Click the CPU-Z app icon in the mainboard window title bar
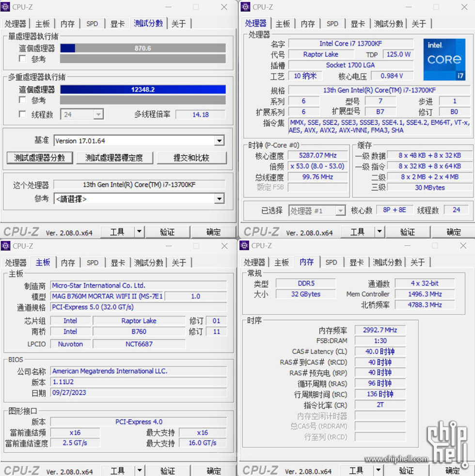 (x=5, y=246)
